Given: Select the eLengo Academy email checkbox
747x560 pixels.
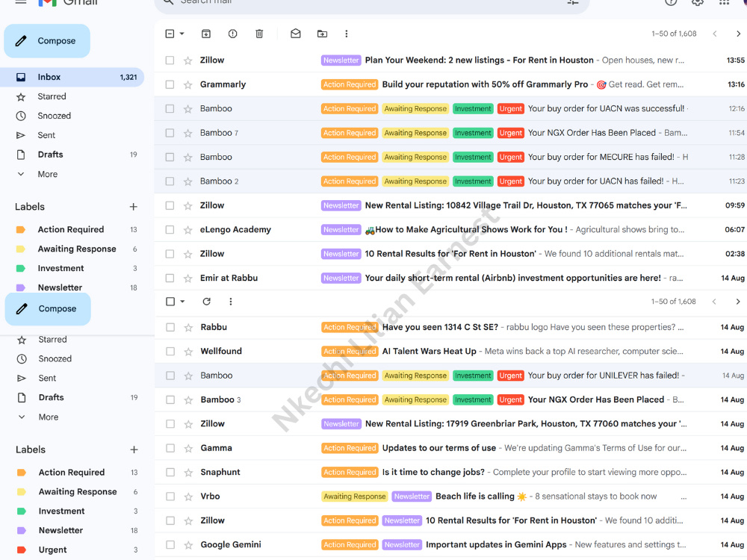Looking at the screenshot, I should point(170,229).
